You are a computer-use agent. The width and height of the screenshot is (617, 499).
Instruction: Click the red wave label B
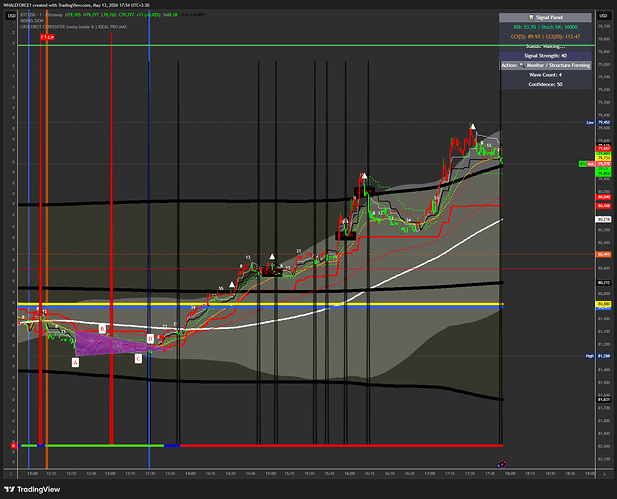102,329
